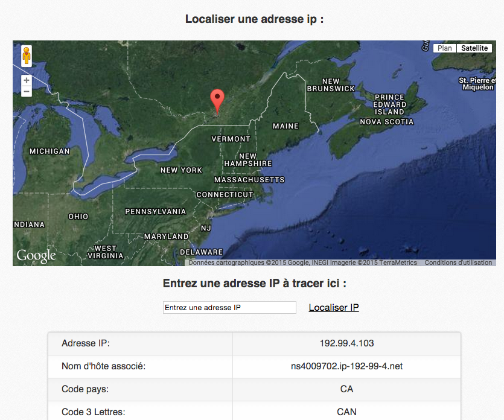
Task: Switch map to Plan view
Action: [x=444, y=48]
